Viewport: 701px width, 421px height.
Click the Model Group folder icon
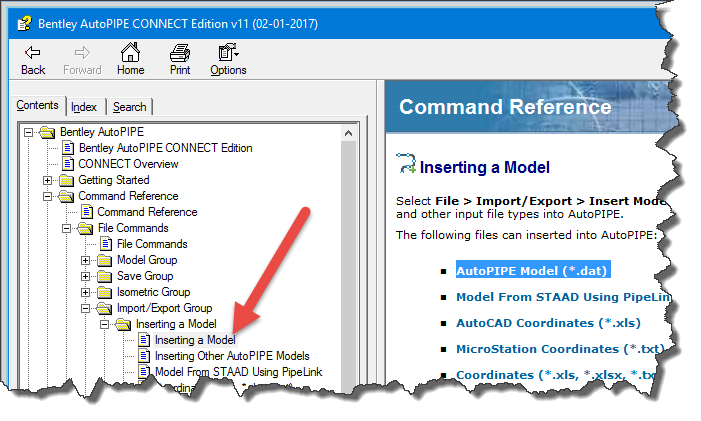tap(105, 260)
